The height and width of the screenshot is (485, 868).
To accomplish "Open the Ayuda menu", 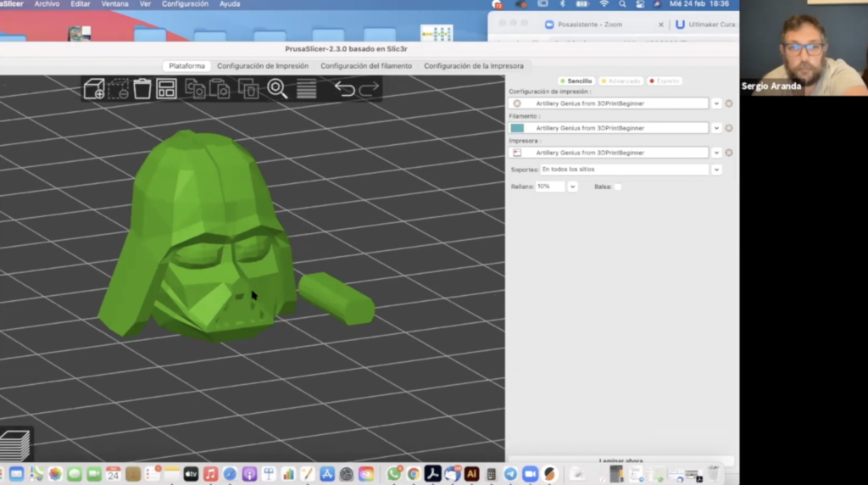I will point(230,4).
